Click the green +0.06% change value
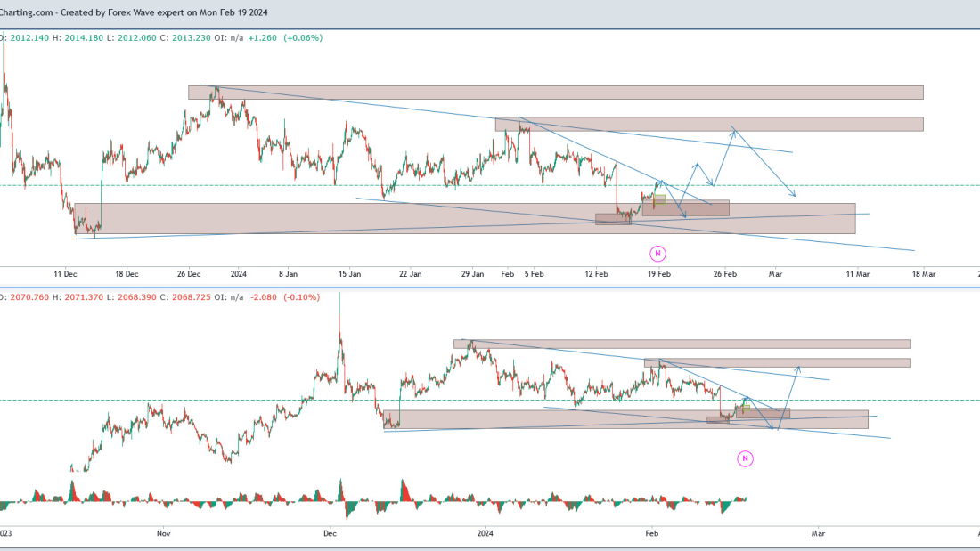The height and width of the screenshot is (551, 980). click(302, 39)
